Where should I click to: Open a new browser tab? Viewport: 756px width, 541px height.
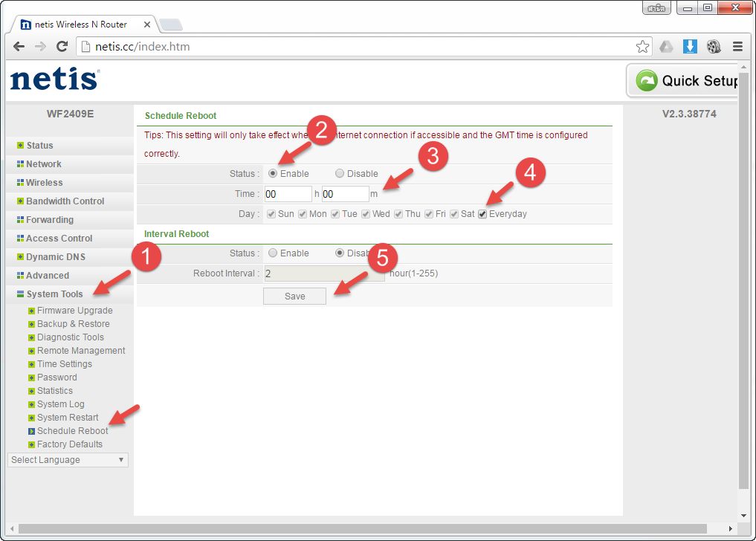[171, 24]
